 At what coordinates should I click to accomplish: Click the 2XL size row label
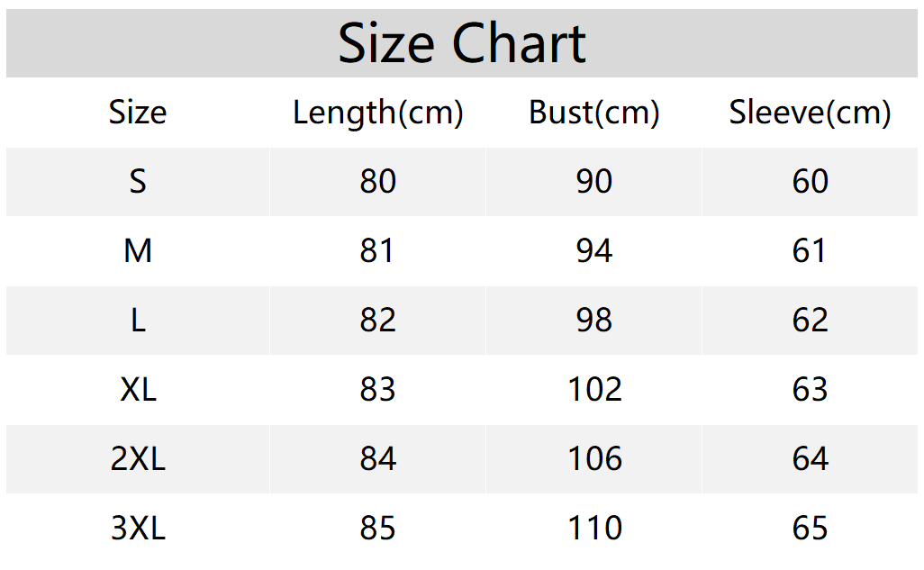point(138,459)
